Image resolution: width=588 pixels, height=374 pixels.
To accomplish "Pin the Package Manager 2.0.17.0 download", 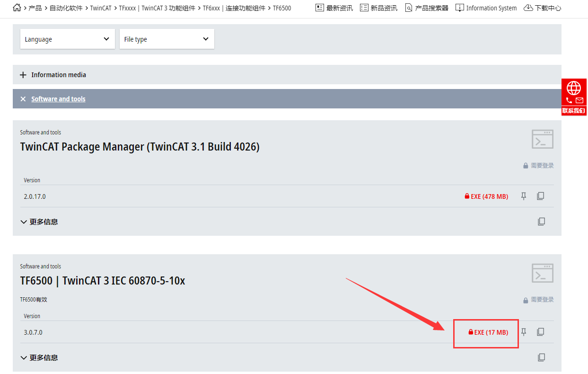I will tap(524, 196).
